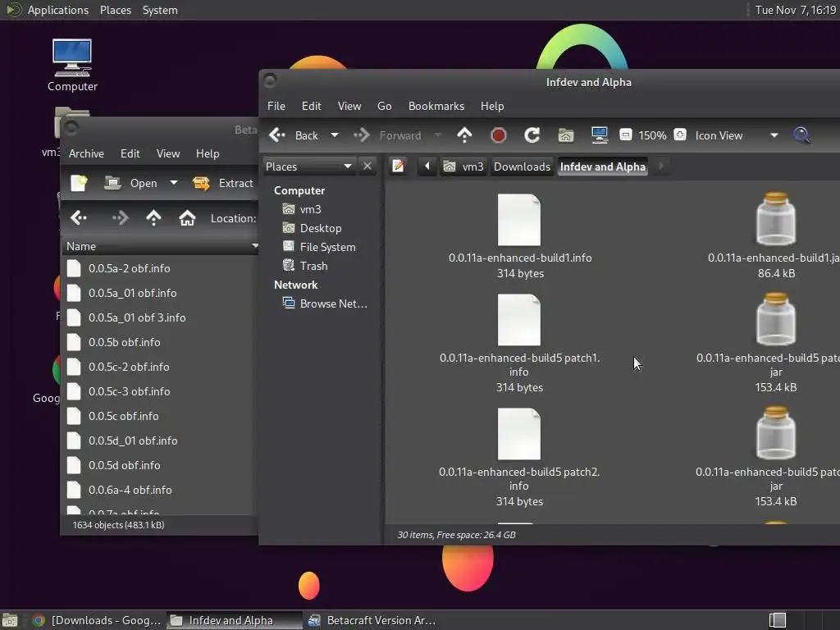
Task: Click Infdev and Alpha path button
Action: click(x=603, y=166)
